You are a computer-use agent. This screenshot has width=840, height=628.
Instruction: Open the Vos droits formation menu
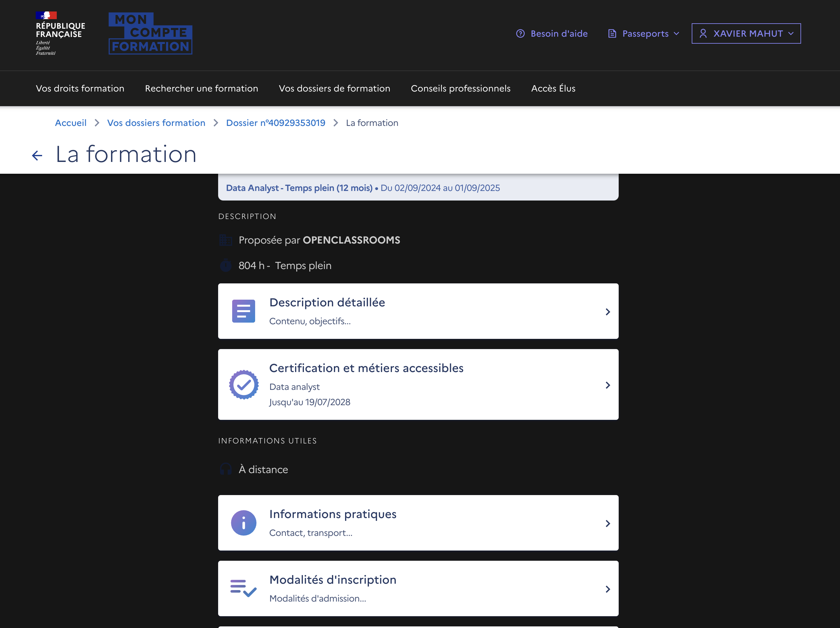[80, 88]
